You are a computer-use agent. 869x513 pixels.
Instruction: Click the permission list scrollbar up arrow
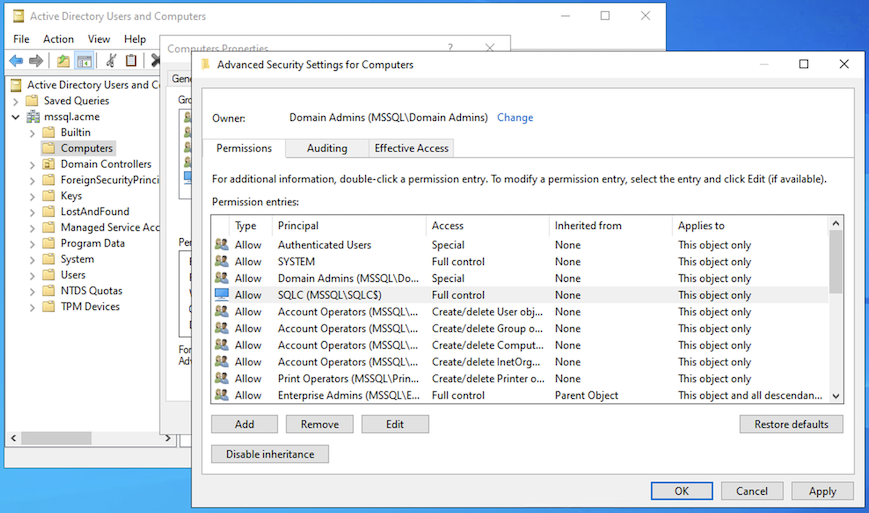coord(836,223)
